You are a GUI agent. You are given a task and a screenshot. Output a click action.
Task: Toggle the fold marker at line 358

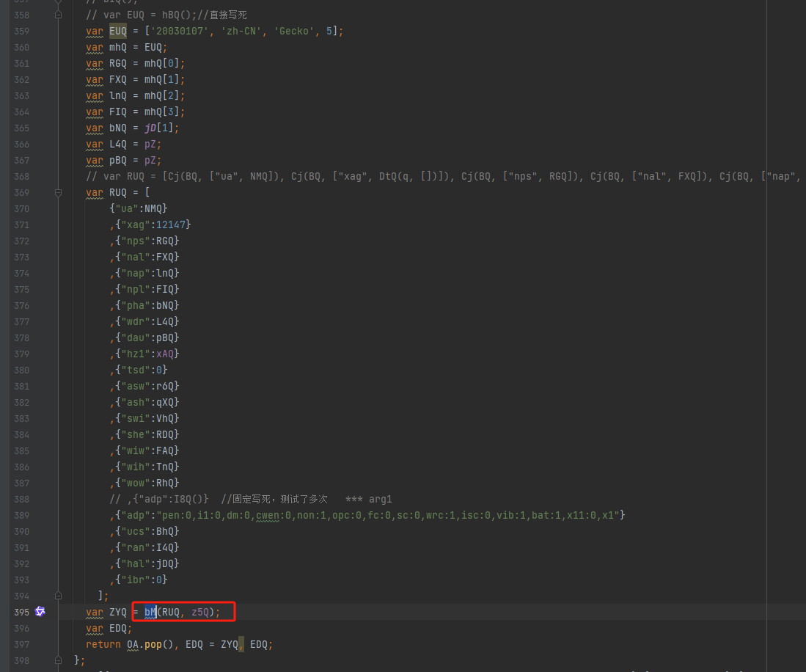58,15
